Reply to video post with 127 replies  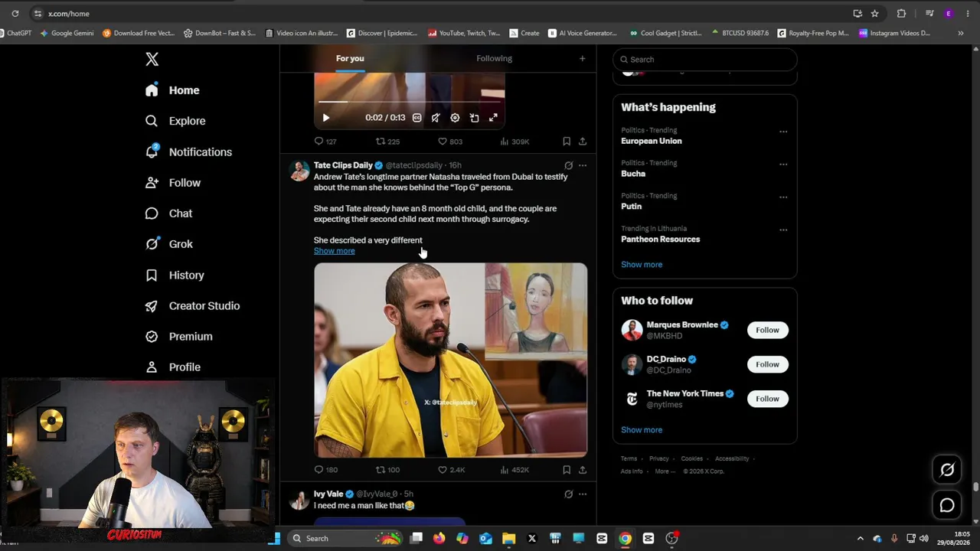tap(325, 142)
